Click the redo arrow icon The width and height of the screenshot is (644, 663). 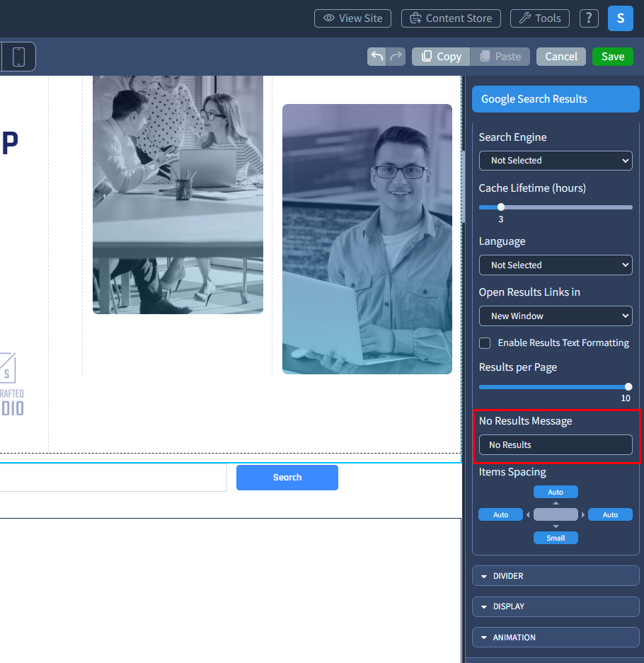396,57
